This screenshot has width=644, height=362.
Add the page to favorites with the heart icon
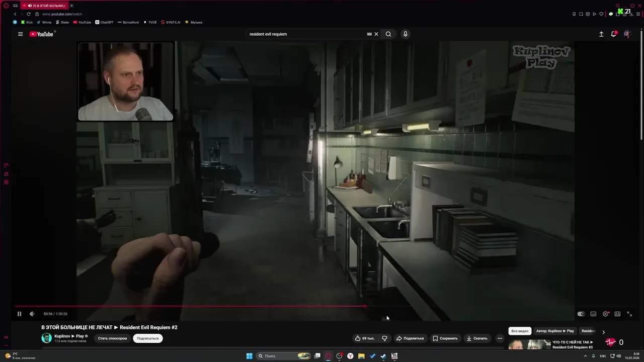[601, 14]
